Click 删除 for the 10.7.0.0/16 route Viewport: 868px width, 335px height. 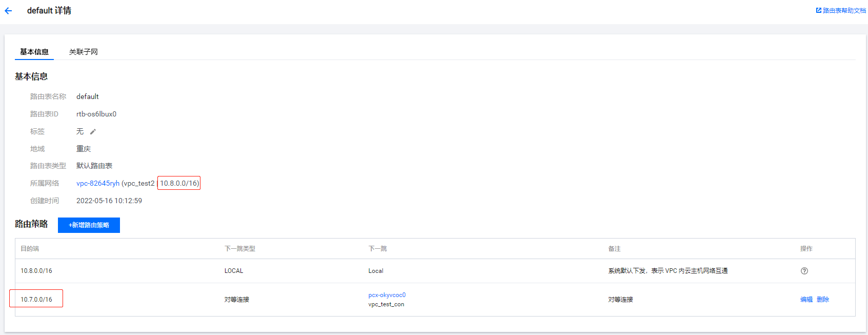tap(822, 300)
